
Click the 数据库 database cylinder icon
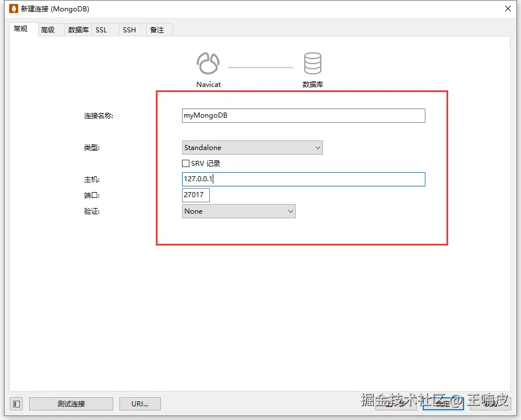pos(312,63)
